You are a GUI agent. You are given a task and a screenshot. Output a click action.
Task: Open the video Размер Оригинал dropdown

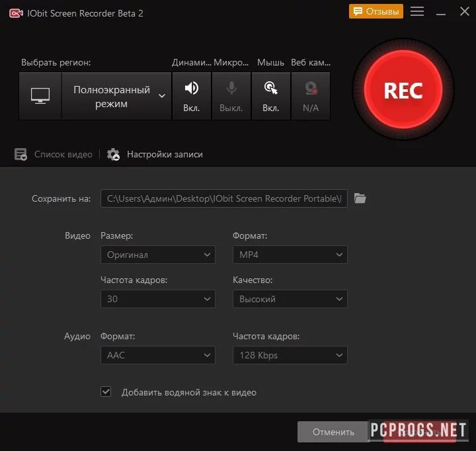(158, 255)
